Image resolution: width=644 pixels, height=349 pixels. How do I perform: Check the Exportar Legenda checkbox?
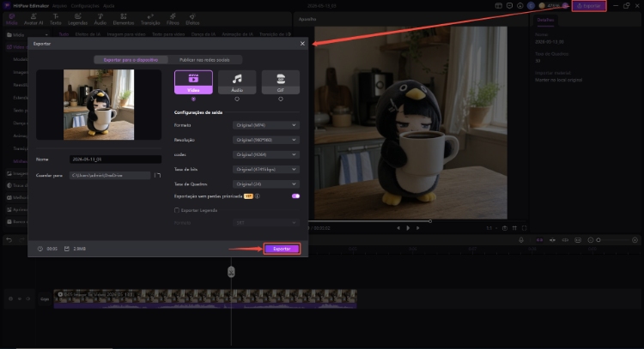(x=177, y=210)
